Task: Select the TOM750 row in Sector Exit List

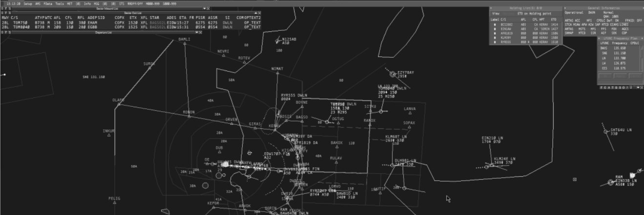Action: tap(131, 23)
